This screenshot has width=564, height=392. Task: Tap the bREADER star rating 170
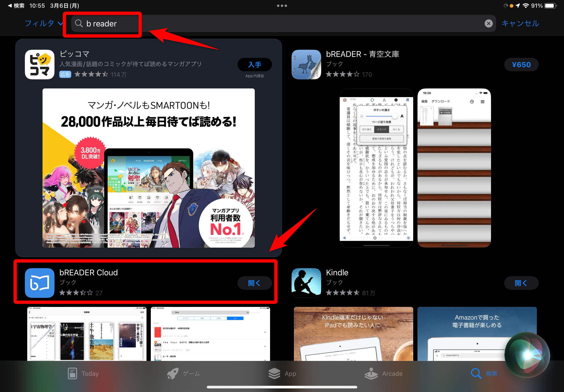point(349,74)
